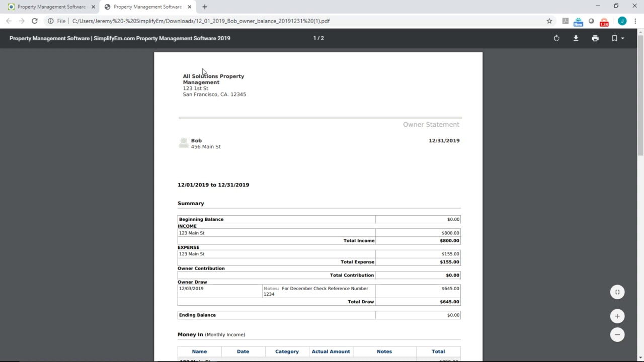The width and height of the screenshot is (644, 362).
Task: Click the San Francisco, CA. 12345 line
Action: click(x=214, y=95)
